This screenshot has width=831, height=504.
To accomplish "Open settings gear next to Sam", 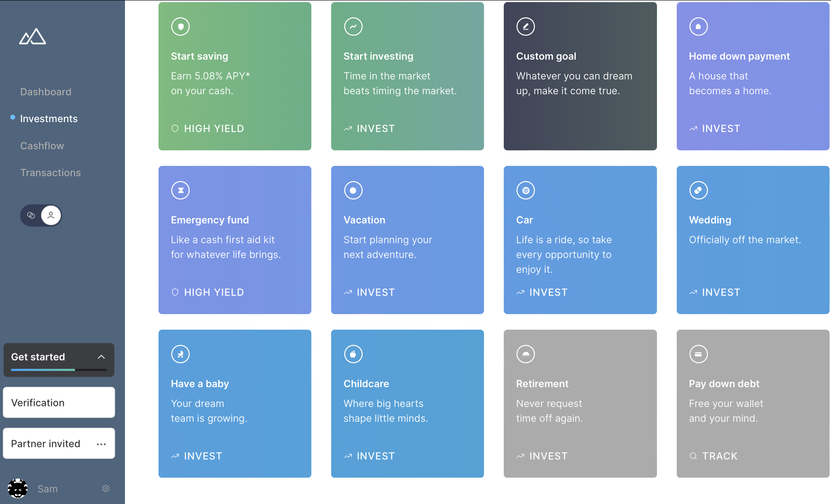I will 106,488.
